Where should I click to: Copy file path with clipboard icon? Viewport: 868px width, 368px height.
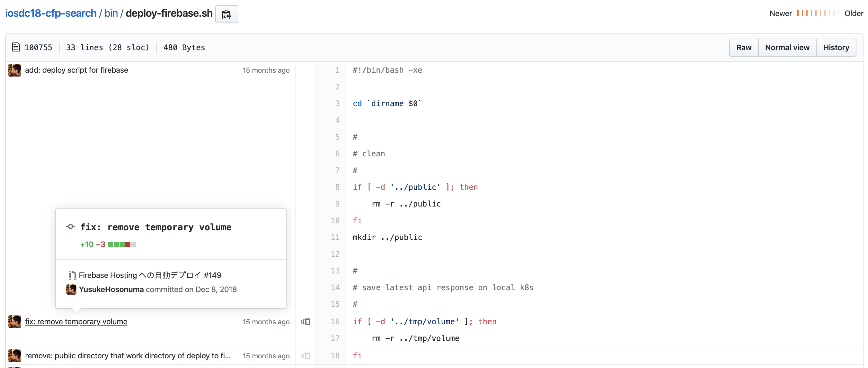coord(226,14)
